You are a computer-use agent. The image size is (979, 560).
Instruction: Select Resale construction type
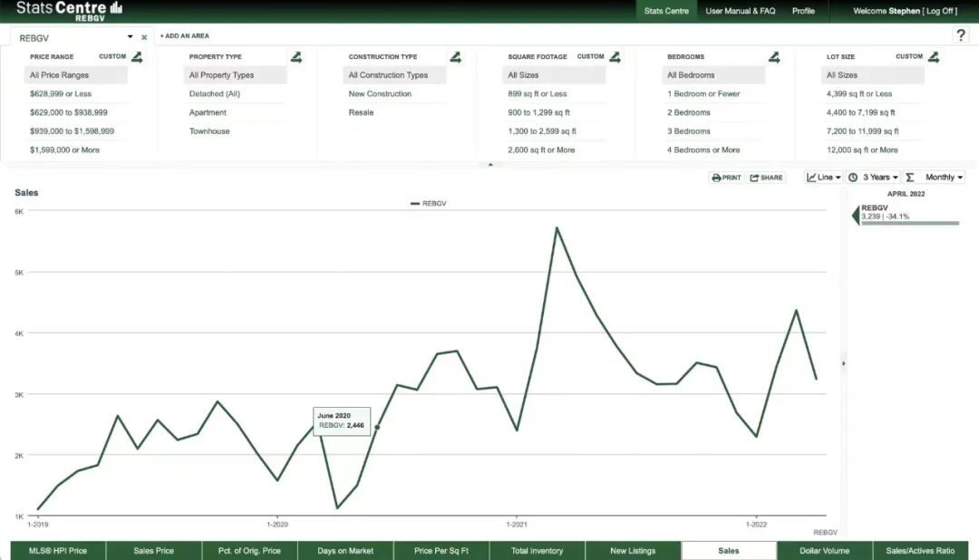[361, 112]
